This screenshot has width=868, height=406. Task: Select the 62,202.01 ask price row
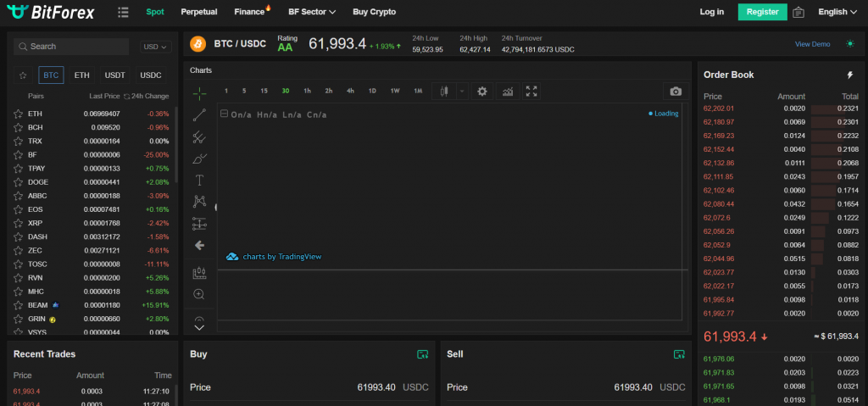tap(781, 108)
